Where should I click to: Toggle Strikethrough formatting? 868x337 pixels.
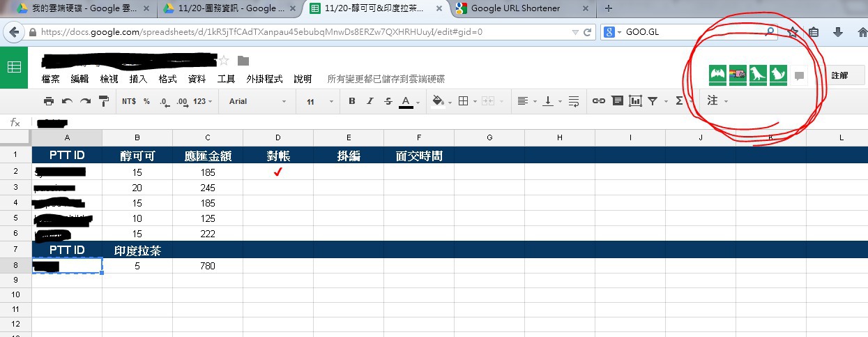[388, 101]
